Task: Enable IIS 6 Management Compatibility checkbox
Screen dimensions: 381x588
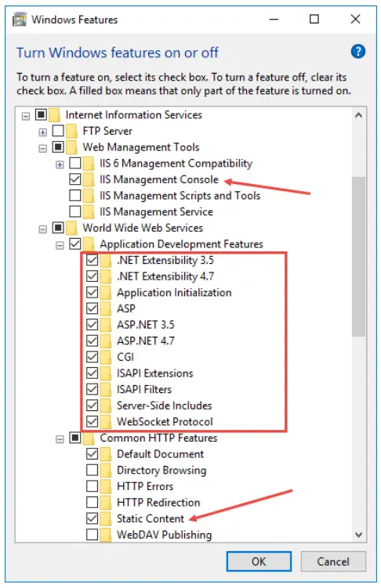Action: pyautogui.click(x=75, y=163)
